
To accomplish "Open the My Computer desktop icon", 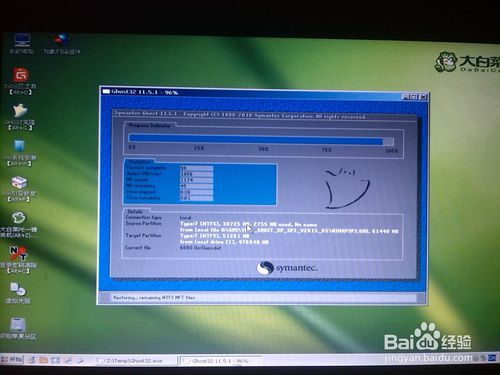I will point(22,44).
